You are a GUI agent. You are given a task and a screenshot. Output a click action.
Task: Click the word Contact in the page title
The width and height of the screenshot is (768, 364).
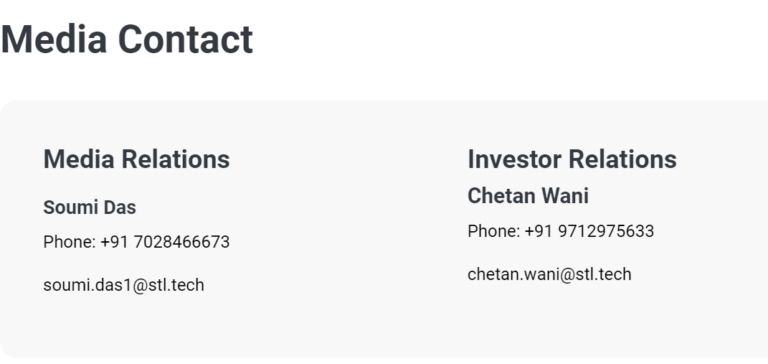coord(185,39)
